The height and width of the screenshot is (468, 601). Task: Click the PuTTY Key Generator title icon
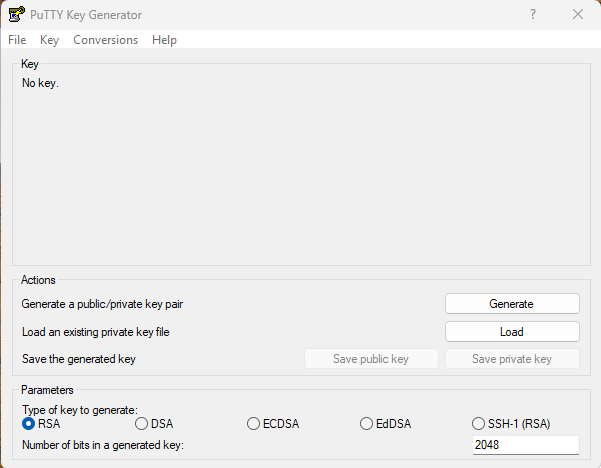(17, 14)
